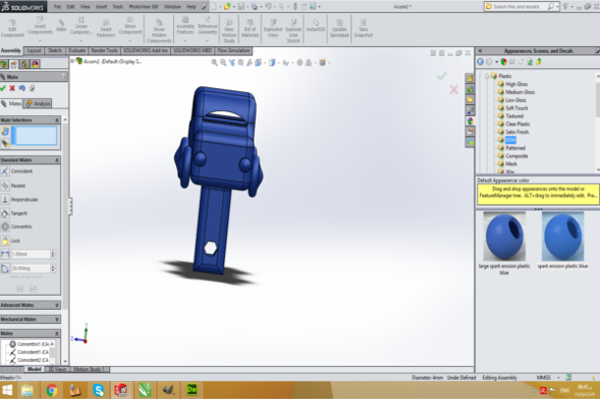The height and width of the screenshot is (400, 600).
Task: Click the Instant3D tool
Action: click(315, 26)
